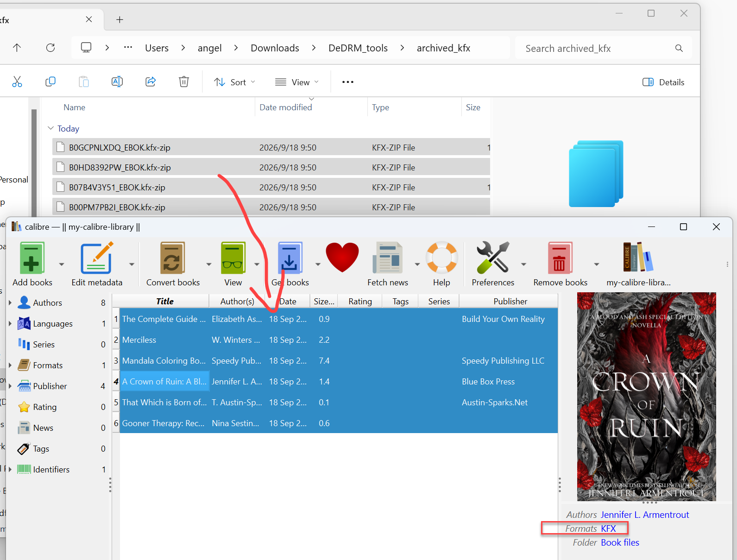
Task: Click the Rename icon in Explorer toolbar
Action: (117, 82)
